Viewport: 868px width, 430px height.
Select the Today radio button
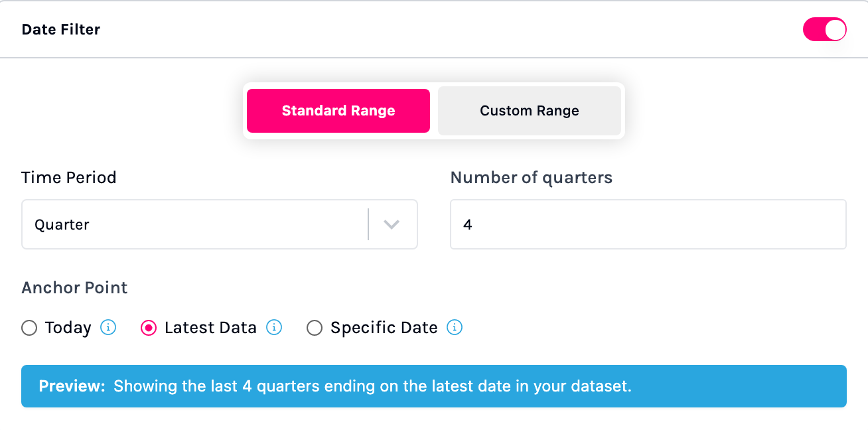pyautogui.click(x=29, y=328)
